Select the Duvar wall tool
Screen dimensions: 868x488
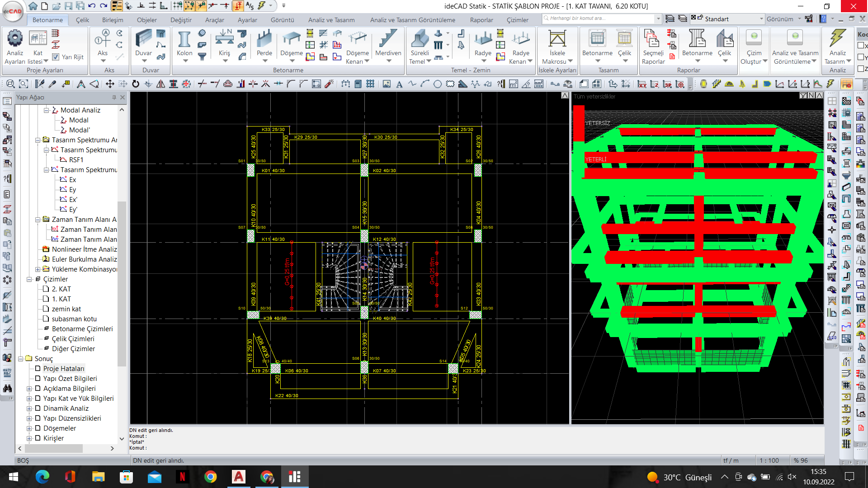click(143, 40)
